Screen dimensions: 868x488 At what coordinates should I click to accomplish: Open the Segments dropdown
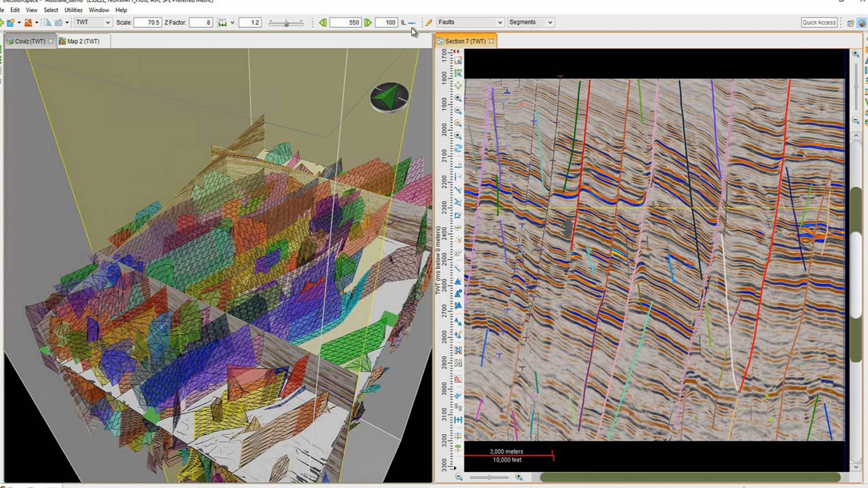click(531, 22)
